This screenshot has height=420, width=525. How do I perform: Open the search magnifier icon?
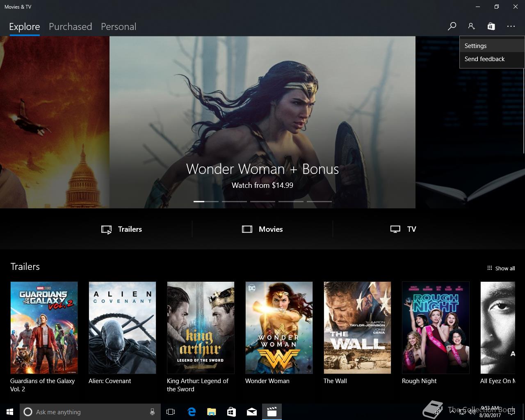(x=452, y=26)
